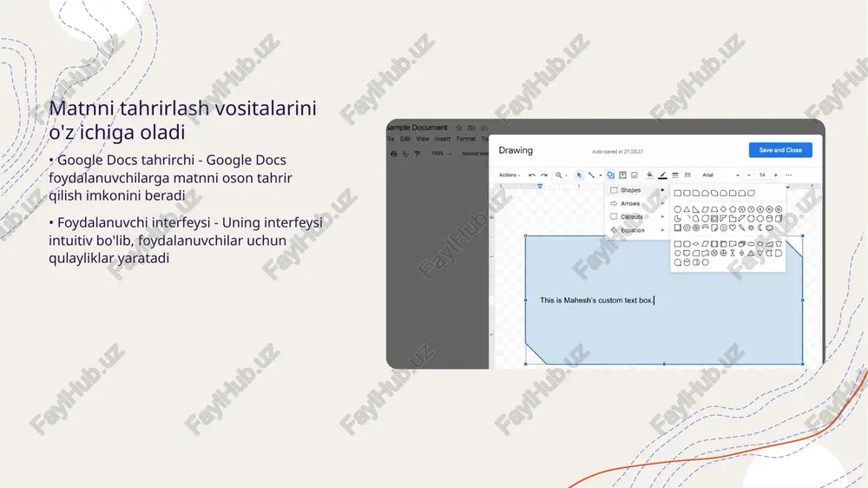The height and width of the screenshot is (488, 868).
Task: Click the bullet 'Google Docs tahrirchi'
Action: (x=172, y=160)
